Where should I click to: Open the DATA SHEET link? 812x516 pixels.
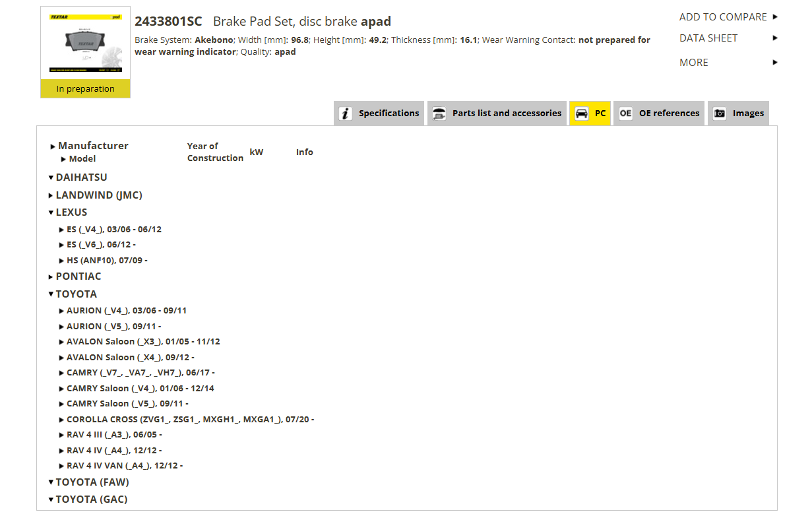click(708, 38)
